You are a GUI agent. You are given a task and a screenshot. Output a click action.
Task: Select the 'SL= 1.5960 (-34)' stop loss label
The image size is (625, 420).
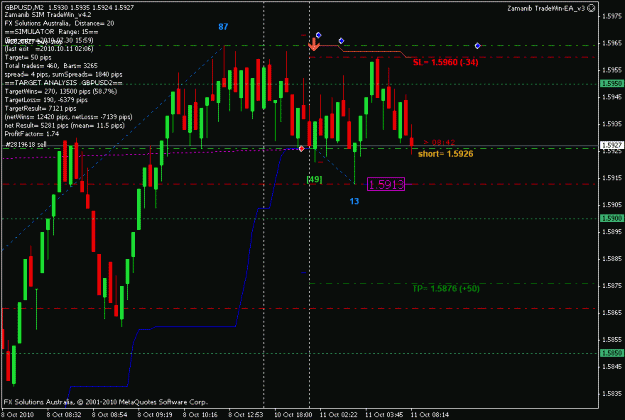(446, 62)
